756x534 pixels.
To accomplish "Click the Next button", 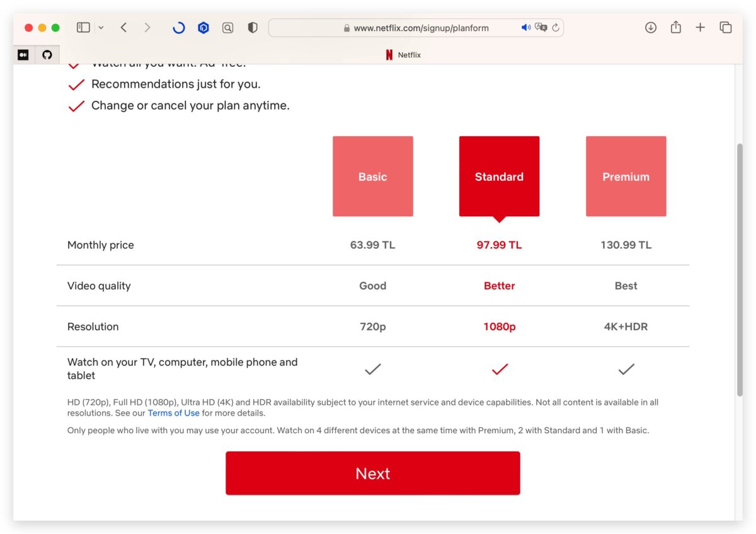I will (373, 473).
